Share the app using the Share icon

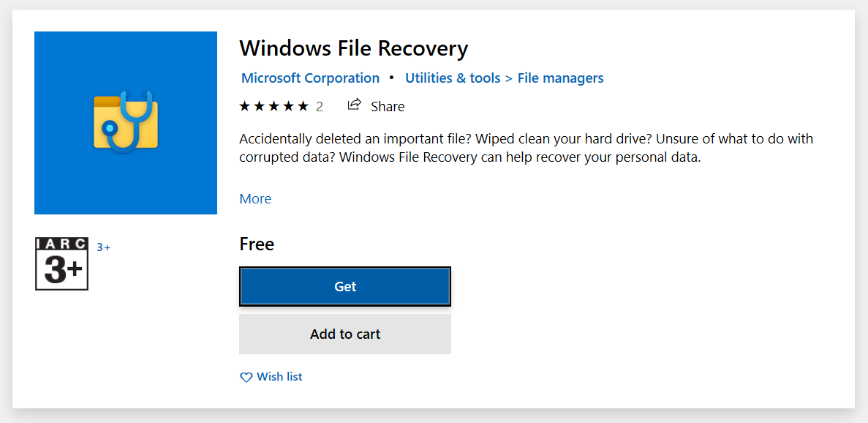pyautogui.click(x=355, y=105)
